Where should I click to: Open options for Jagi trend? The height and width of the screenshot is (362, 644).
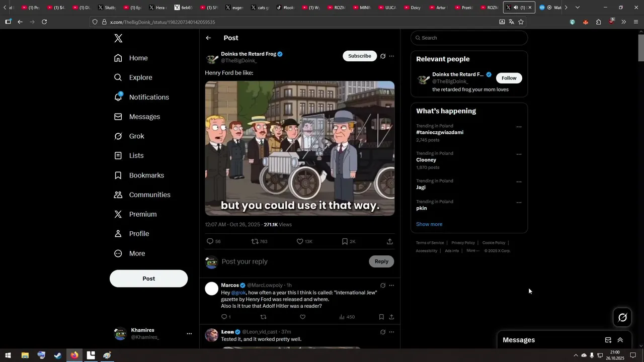click(x=519, y=182)
